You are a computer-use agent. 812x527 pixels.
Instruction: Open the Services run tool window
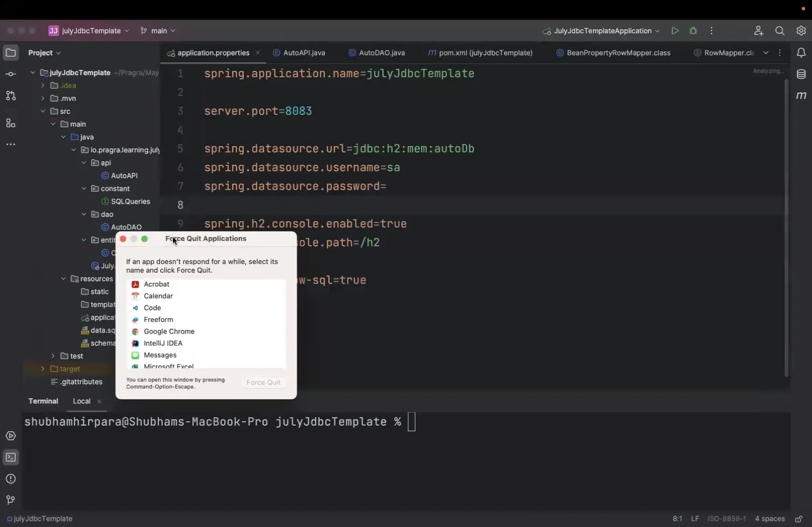click(11, 436)
